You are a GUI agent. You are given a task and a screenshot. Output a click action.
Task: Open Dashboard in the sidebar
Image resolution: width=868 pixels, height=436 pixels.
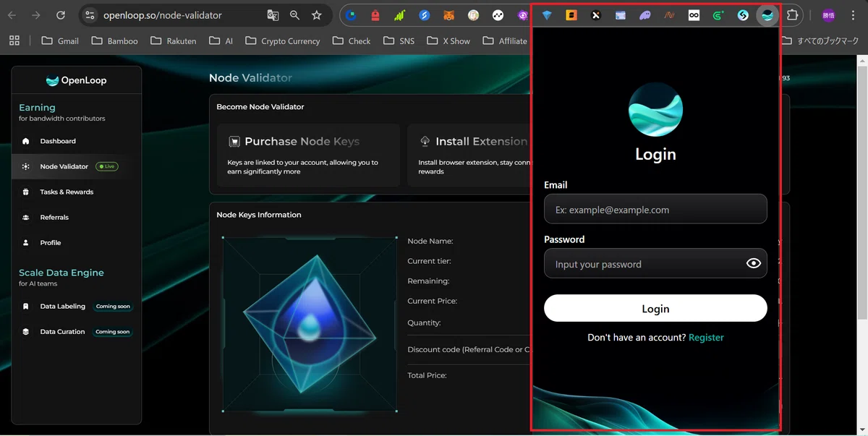(77, 141)
